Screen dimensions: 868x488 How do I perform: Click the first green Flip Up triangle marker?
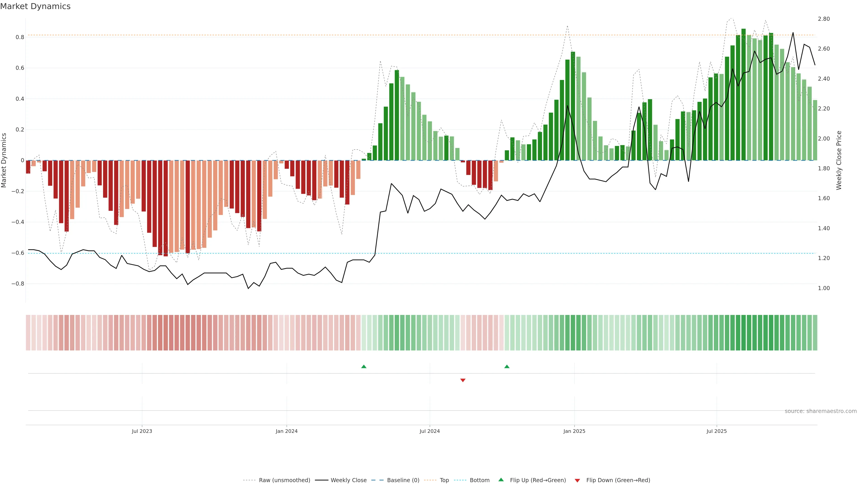pos(363,366)
